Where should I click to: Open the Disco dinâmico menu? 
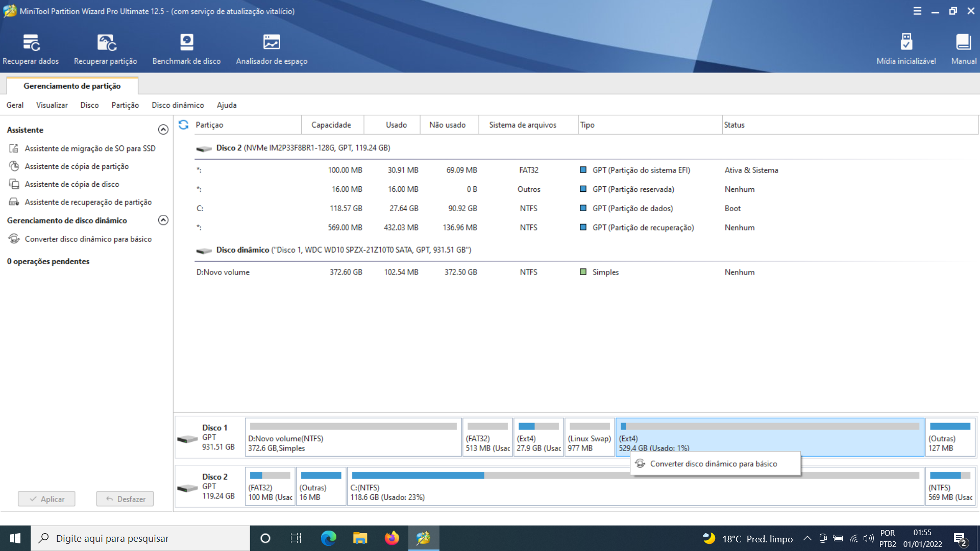[x=178, y=105]
